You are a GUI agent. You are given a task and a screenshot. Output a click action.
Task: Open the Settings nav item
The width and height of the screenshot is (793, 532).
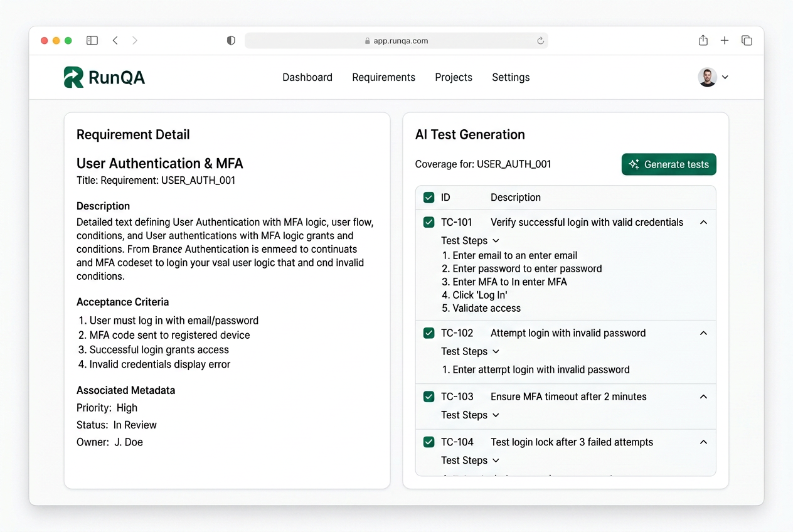pyautogui.click(x=511, y=77)
